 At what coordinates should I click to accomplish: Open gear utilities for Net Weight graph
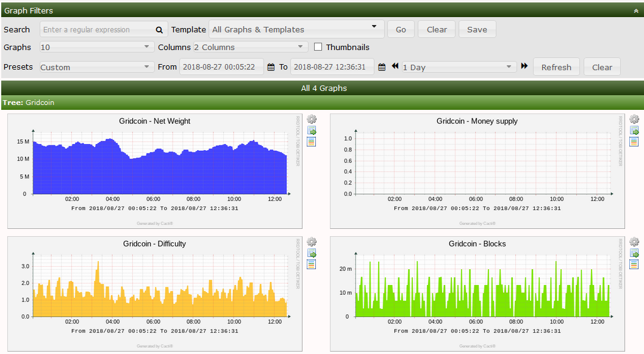312,119
